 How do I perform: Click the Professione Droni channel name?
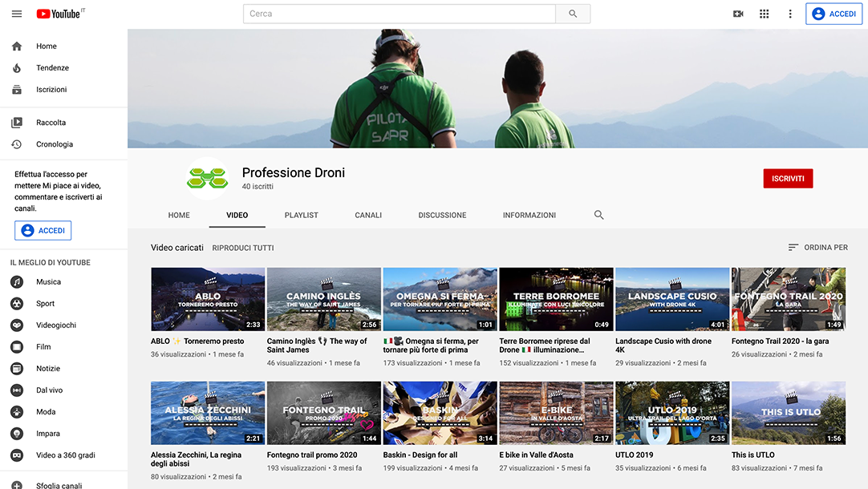click(294, 172)
